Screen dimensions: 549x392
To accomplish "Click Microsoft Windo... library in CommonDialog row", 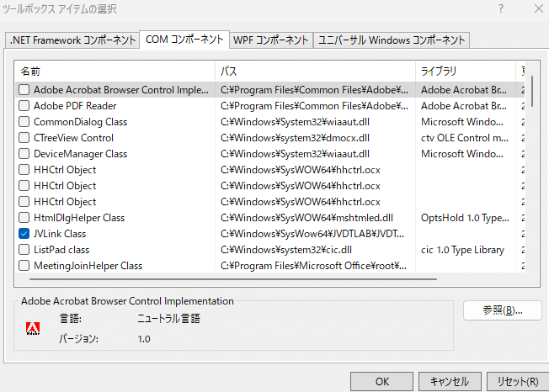I will pyautogui.click(x=461, y=122).
